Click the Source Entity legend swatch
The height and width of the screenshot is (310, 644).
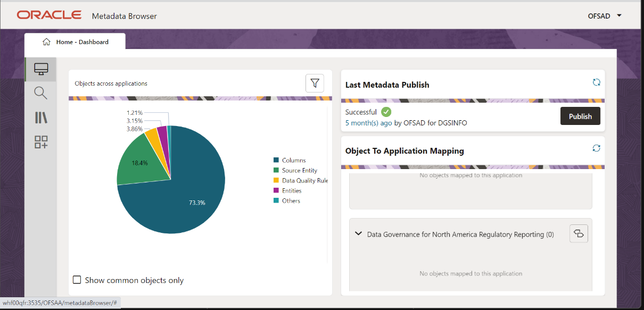(276, 170)
